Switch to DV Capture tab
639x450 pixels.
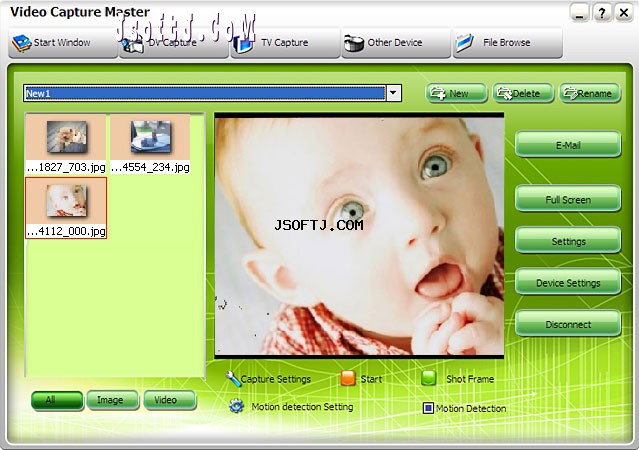[x=174, y=43]
